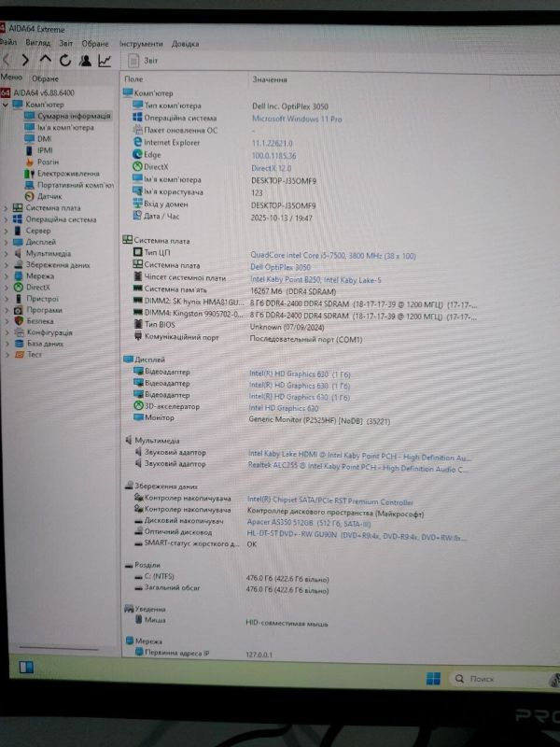Screen dimensions: 560x747
Task: Open the DirectX 12.0 link
Action: tap(271, 168)
